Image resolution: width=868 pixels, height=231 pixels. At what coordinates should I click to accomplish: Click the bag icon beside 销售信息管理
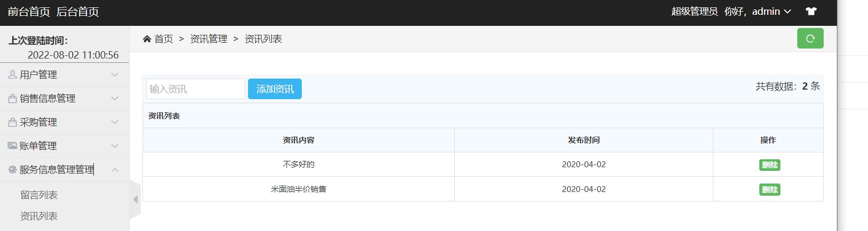click(13, 99)
